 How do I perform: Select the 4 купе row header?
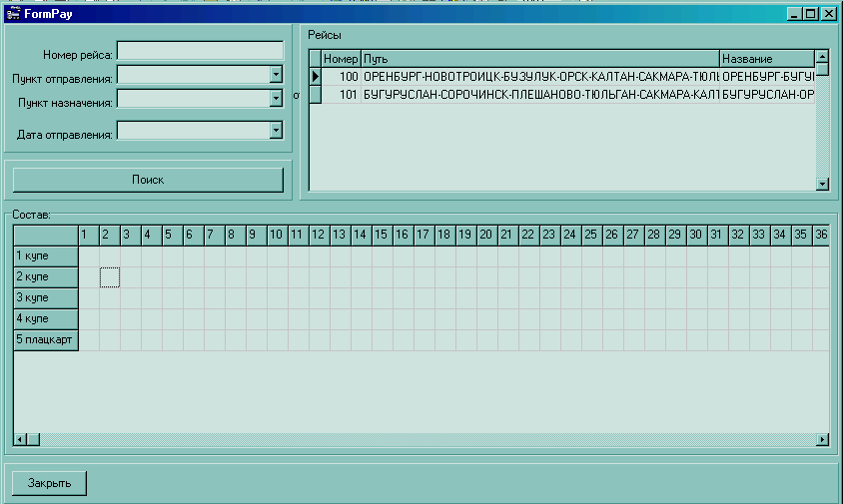46,318
